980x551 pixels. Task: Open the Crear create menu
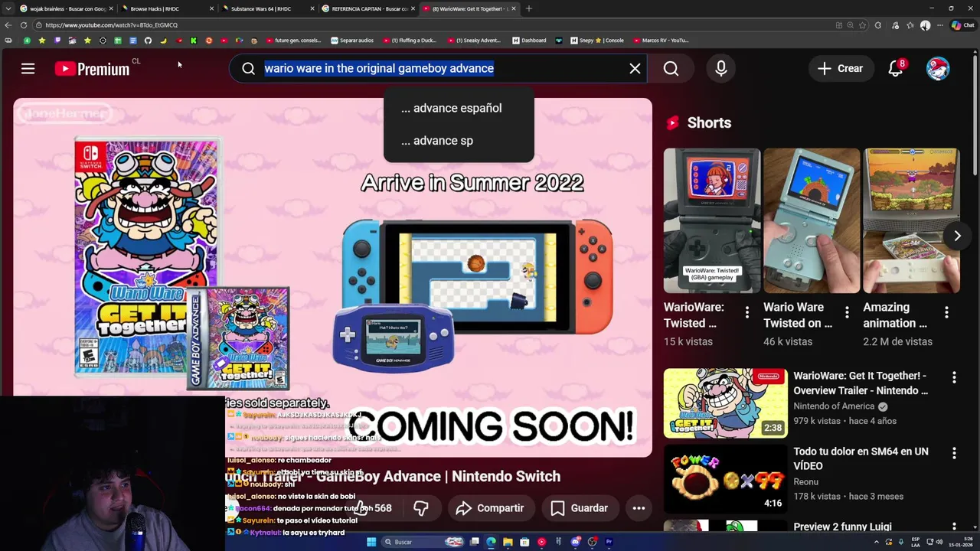(x=841, y=68)
